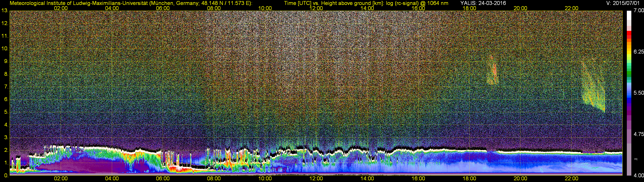Click the coordinates text 48.148 N / 11.573 E
Viewport: 644px width, 182px height.
pyautogui.click(x=225, y=3)
